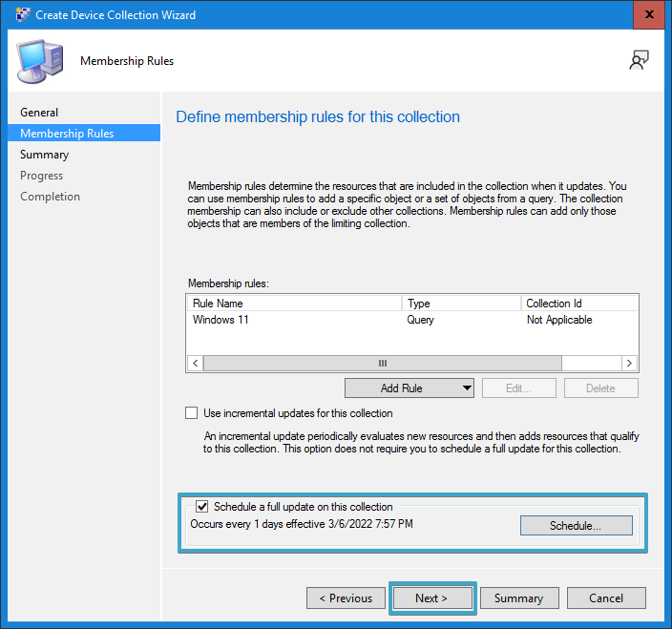This screenshot has height=629, width=672.
Task: Click the greyed-out Edit... button
Action: pyautogui.click(x=519, y=388)
